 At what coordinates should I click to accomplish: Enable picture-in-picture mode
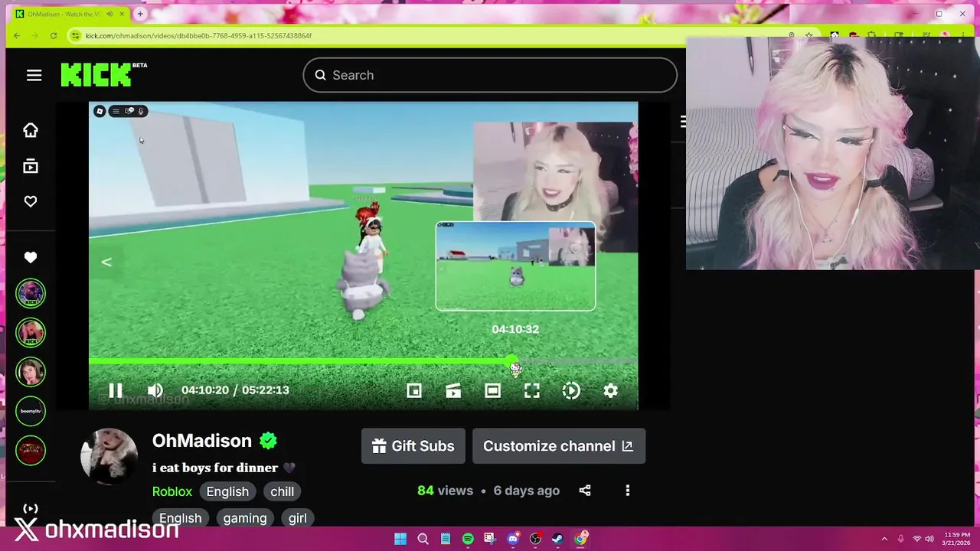tap(414, 390)
